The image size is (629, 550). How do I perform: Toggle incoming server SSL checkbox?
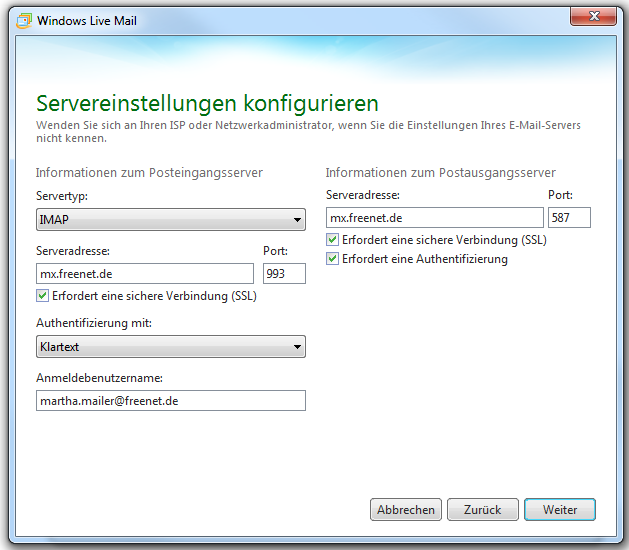click(x=42, y=296)
